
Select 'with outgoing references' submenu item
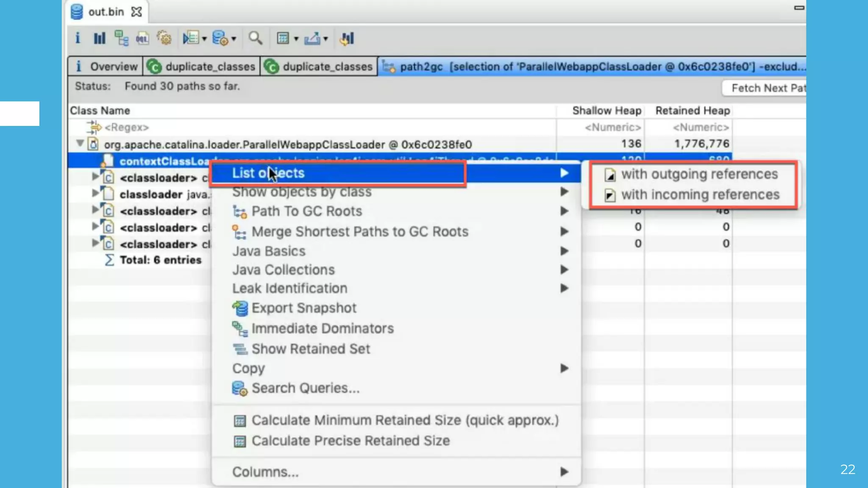tap(699, 174)
